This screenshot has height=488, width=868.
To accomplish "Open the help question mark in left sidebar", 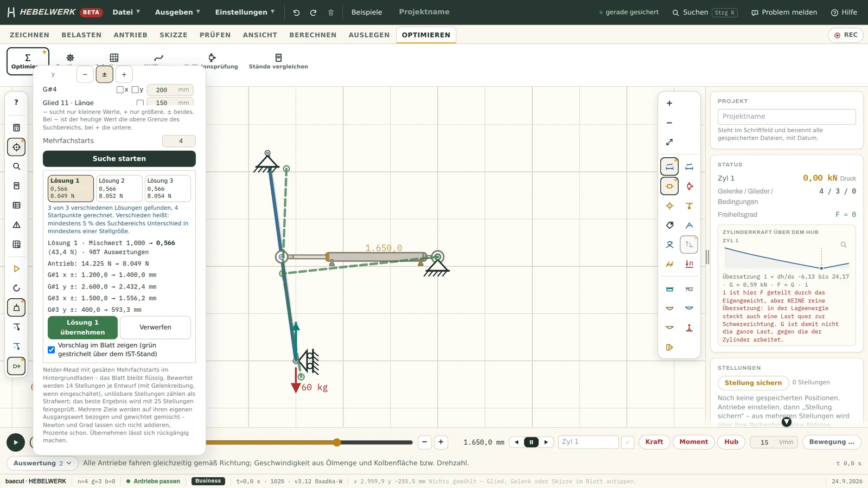I will coord(16,102).
